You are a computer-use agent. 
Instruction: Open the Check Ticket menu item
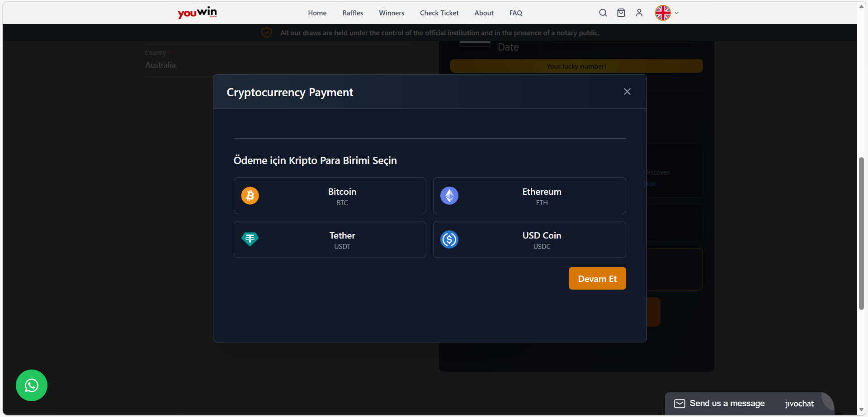[439, 13]
